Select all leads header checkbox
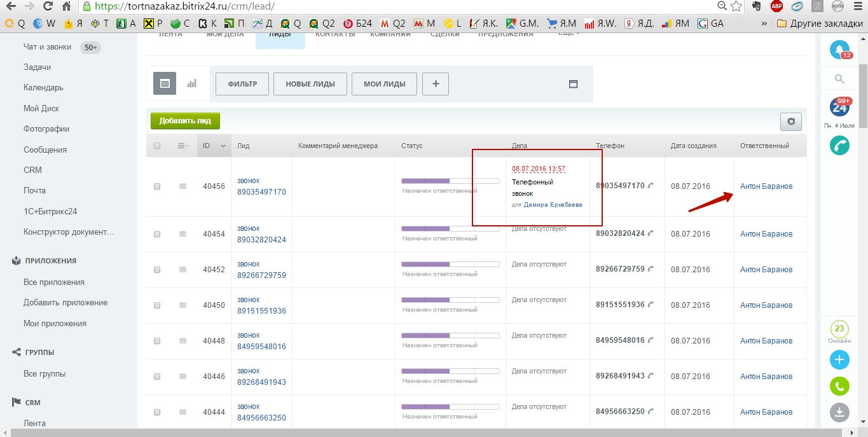Image resolution: width=868 pixels, height=437 pixels. (157, 146)
